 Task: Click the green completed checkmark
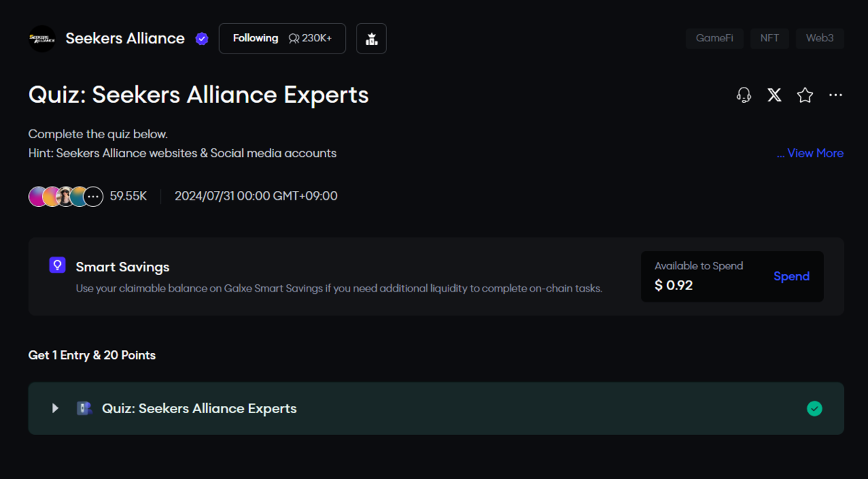pyautogui.click(x=814, y=409)
